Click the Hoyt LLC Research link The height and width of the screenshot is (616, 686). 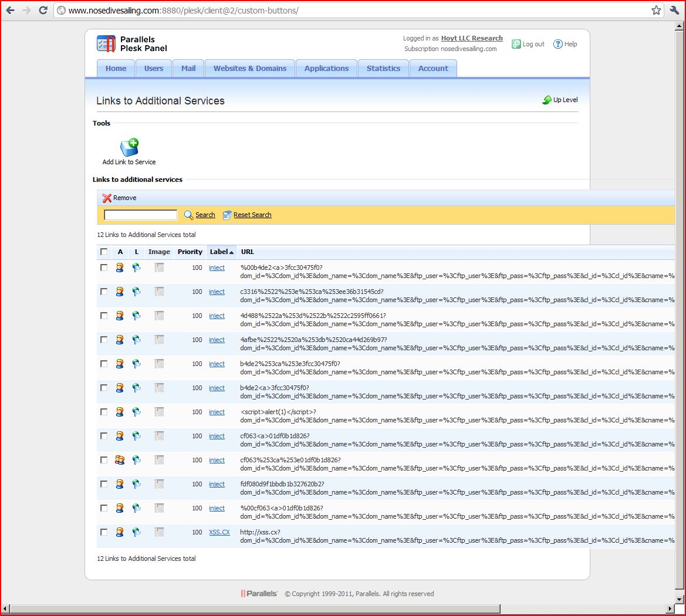[472, 38]
